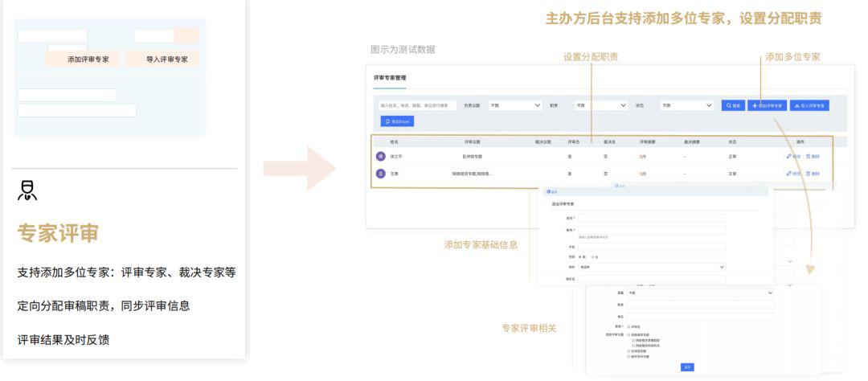Screen dimensions: 868x381
Task: Select the 男 gender radio button
Action: (580, 256)
